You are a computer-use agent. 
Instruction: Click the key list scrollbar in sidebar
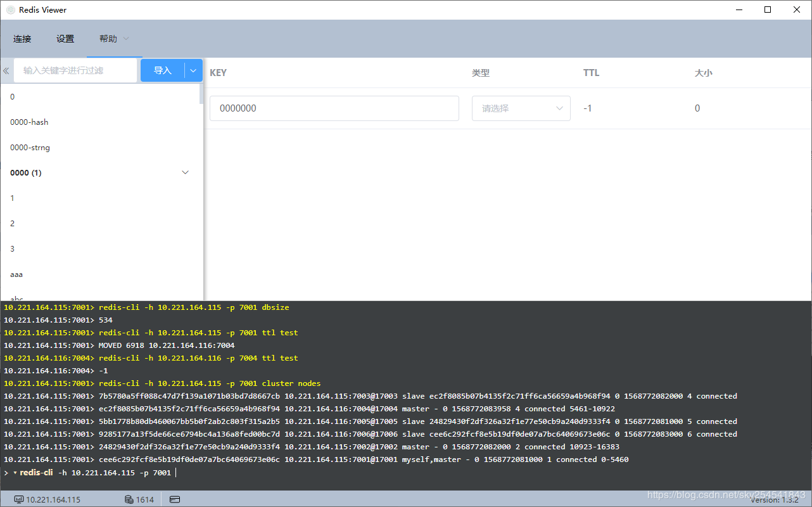[201, 94]
